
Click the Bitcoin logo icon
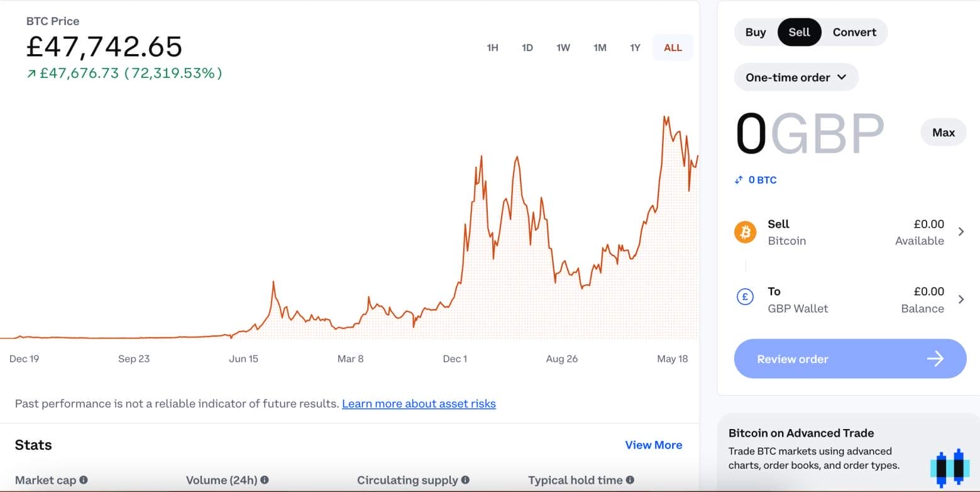pos(745,232)
